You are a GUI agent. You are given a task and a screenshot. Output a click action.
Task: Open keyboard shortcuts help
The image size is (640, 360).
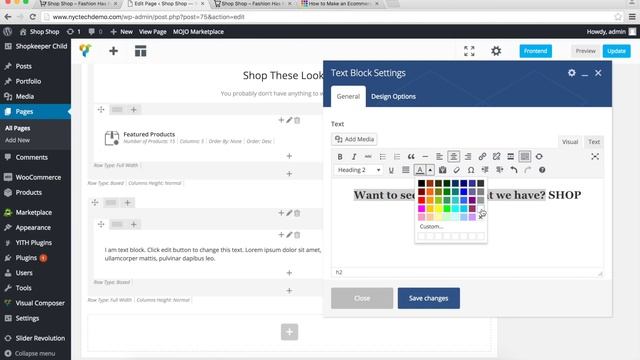pos(542,170)
